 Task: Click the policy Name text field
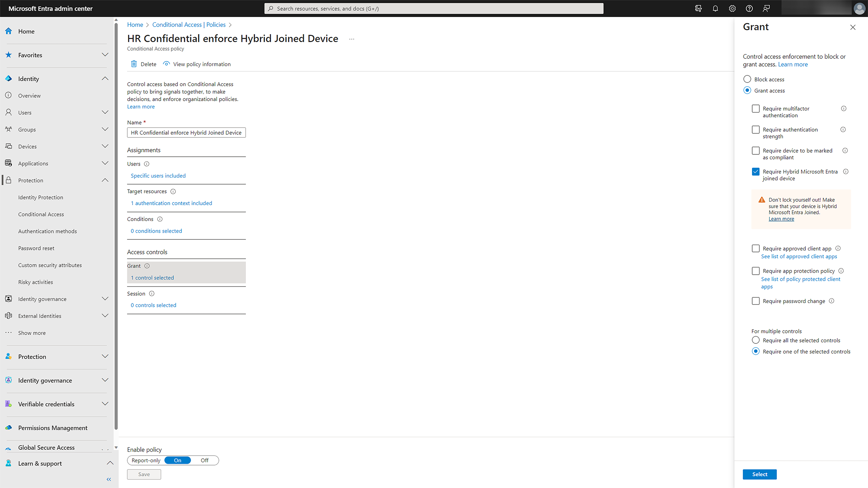pos(186,133)
